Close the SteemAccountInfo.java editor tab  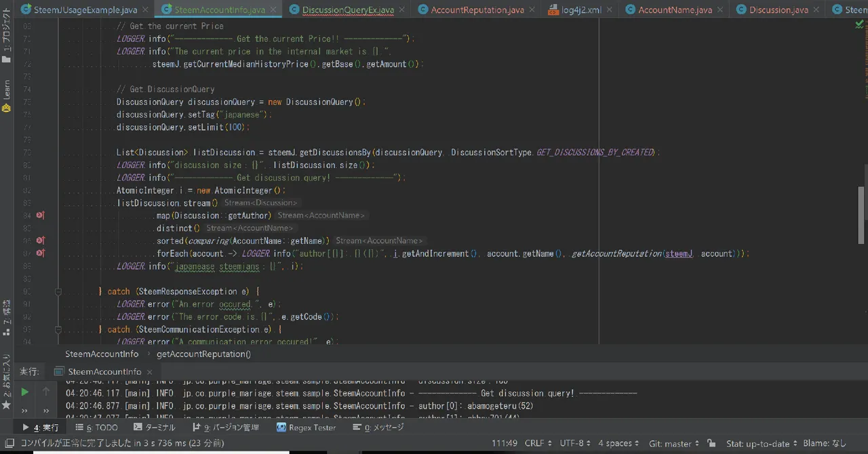pyautogui.click(x=273, y=10)
